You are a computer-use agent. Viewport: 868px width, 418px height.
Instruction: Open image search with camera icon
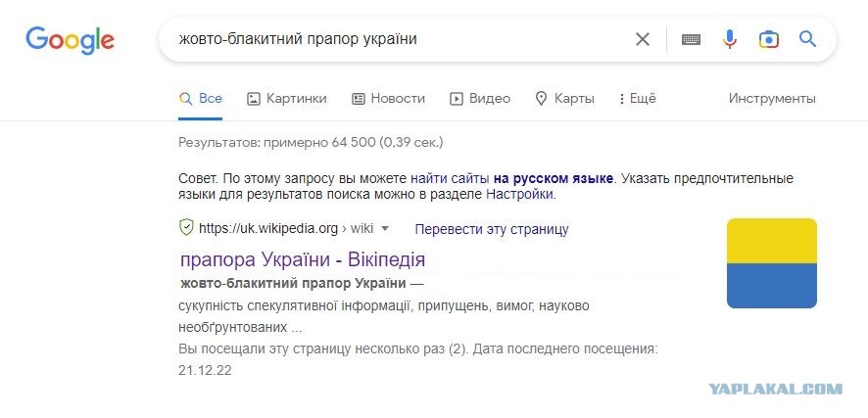[769, 39]
